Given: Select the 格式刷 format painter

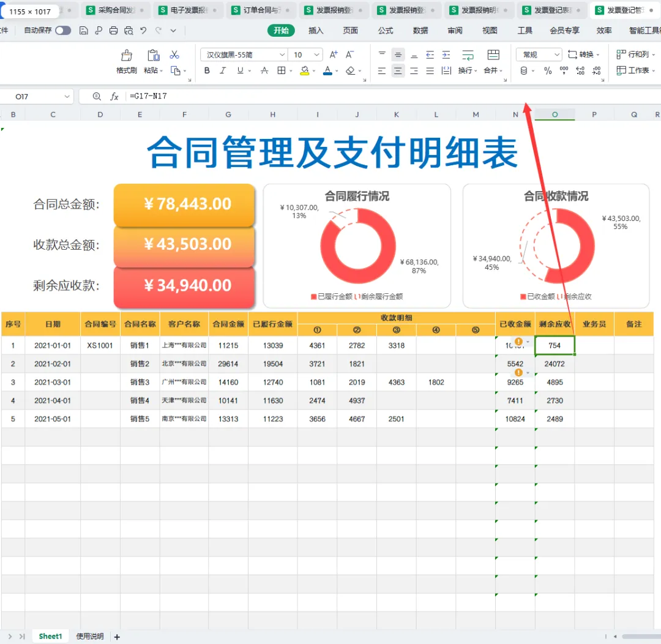Looking at the screenshot, I should (127, 62).
